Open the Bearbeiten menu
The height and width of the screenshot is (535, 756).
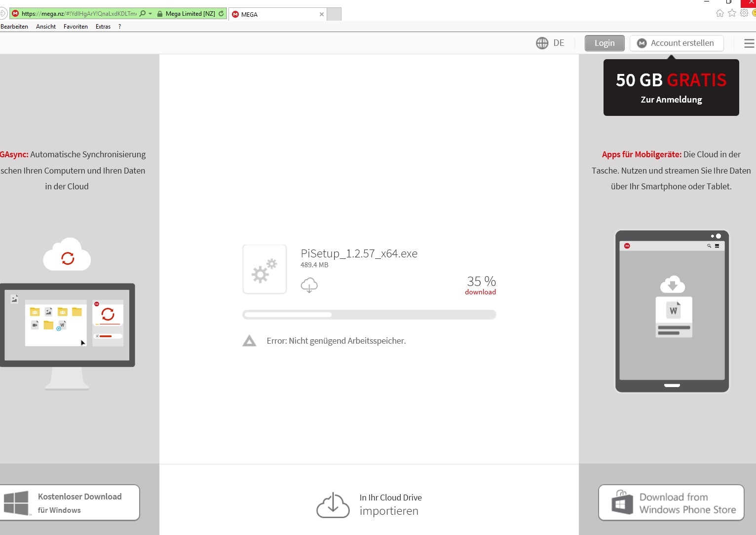14,27
